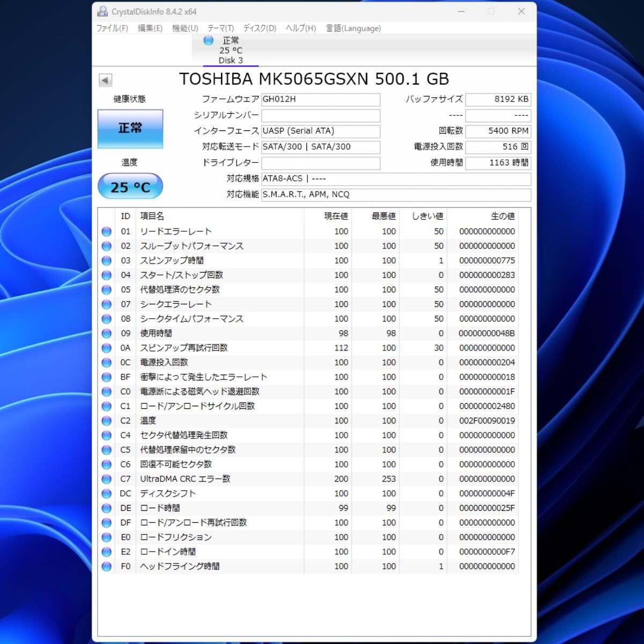Click the 正常 health status button
The width and height of the screenshot is (644, 644).
pos(130,129)
